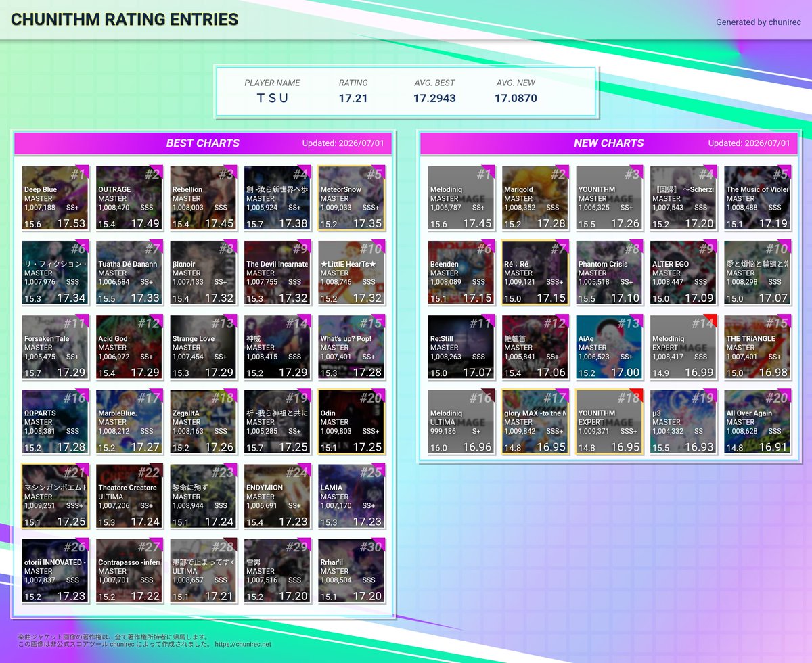
Task: Select the player name TSU
Action: point(273,98)
